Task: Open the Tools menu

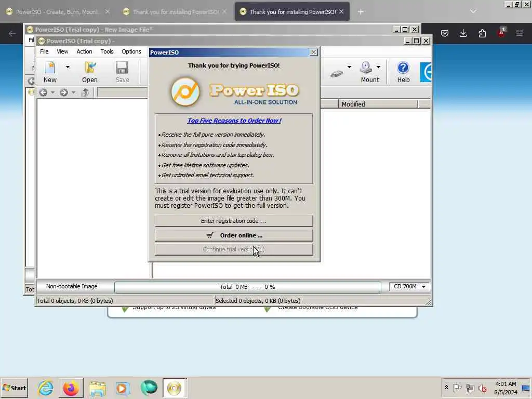Action: point(107,51)
